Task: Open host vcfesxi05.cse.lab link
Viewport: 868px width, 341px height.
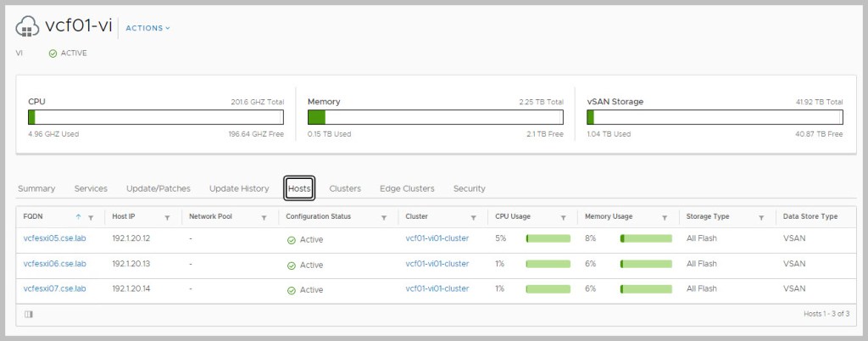Action: 55,239
